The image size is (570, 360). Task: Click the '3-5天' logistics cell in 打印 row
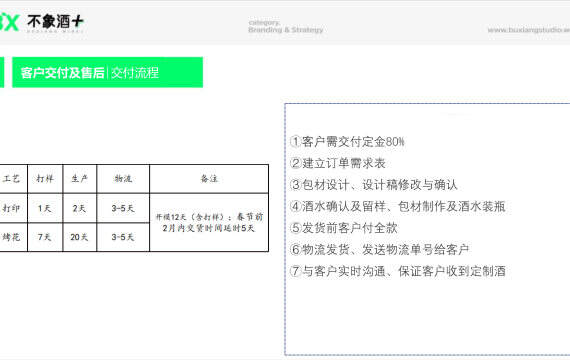[x=123, y=208]
